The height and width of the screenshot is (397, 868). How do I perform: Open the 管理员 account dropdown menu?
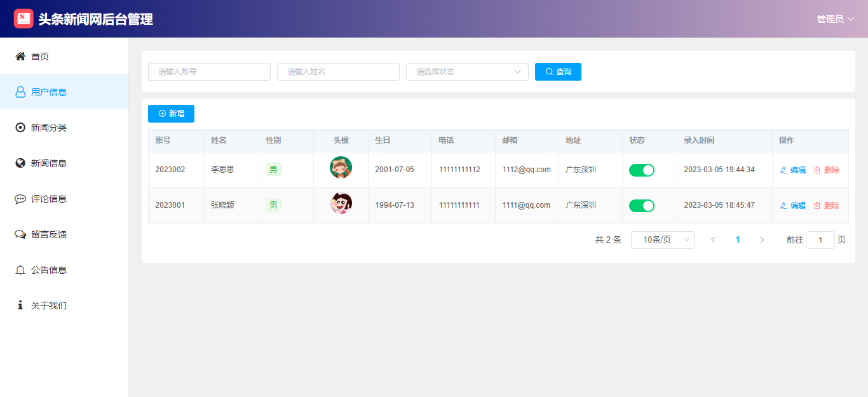pos(835,19)
